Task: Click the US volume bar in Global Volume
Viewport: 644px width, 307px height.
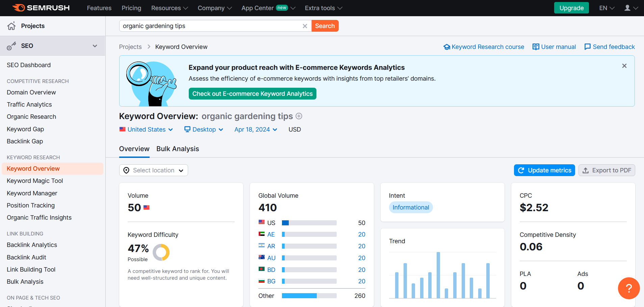Action: [x=309, y=223]
